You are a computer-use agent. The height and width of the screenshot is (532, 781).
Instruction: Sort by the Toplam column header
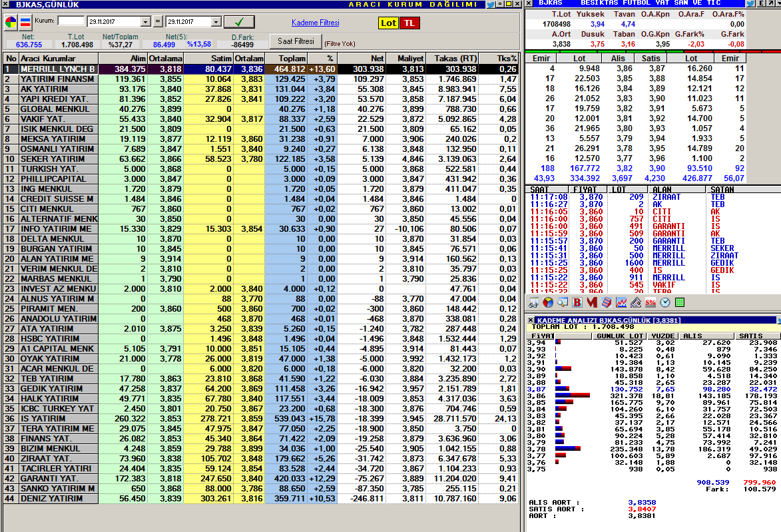(286, 59)
